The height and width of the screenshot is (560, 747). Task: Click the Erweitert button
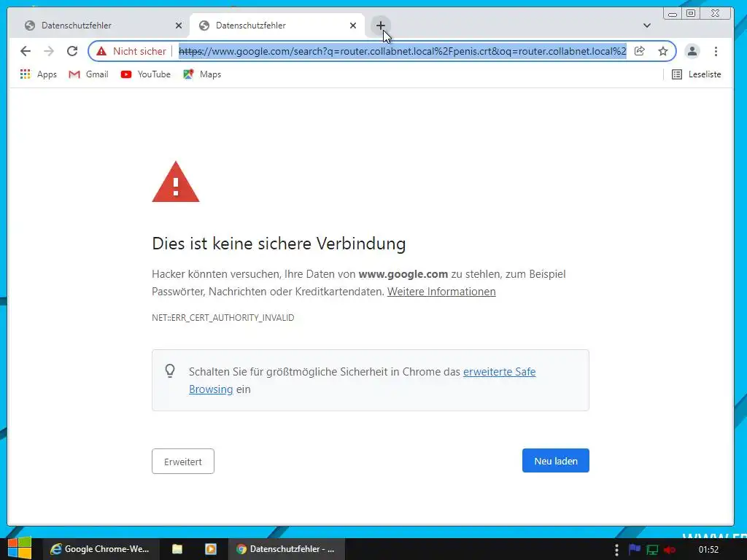click(x=183, y=462)
